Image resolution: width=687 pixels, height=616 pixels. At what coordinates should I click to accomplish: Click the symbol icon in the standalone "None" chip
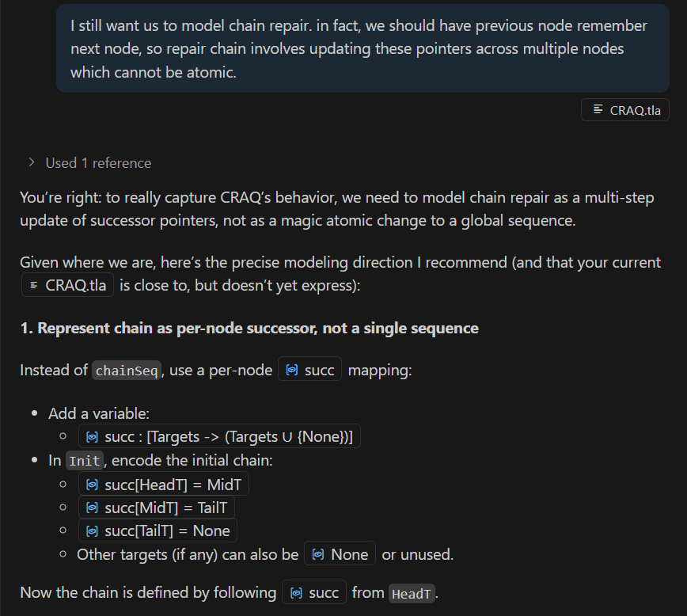pos(317,554)
